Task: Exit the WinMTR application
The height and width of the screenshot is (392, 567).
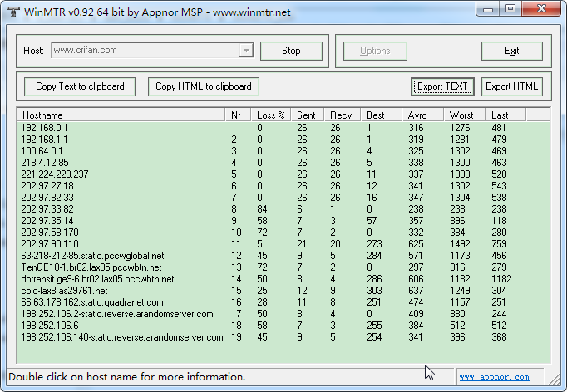Action: point(511,51)
